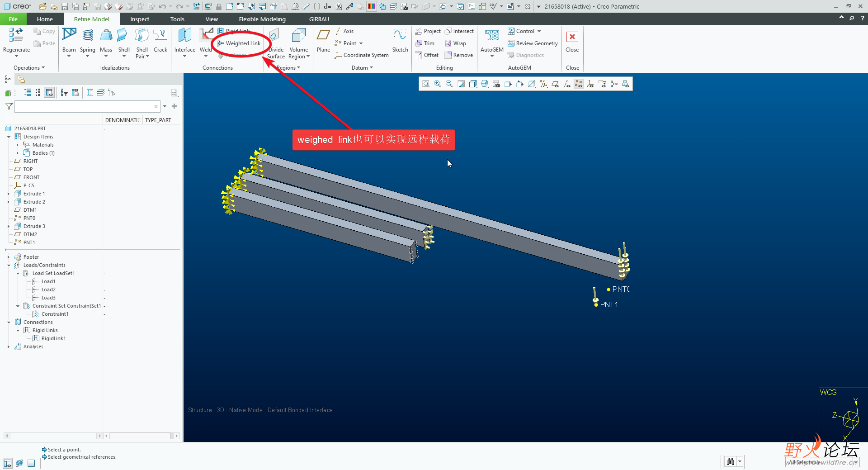
Task: Expand the Analyses tree node
Action: pyautogui.click(x=9, y=347)
